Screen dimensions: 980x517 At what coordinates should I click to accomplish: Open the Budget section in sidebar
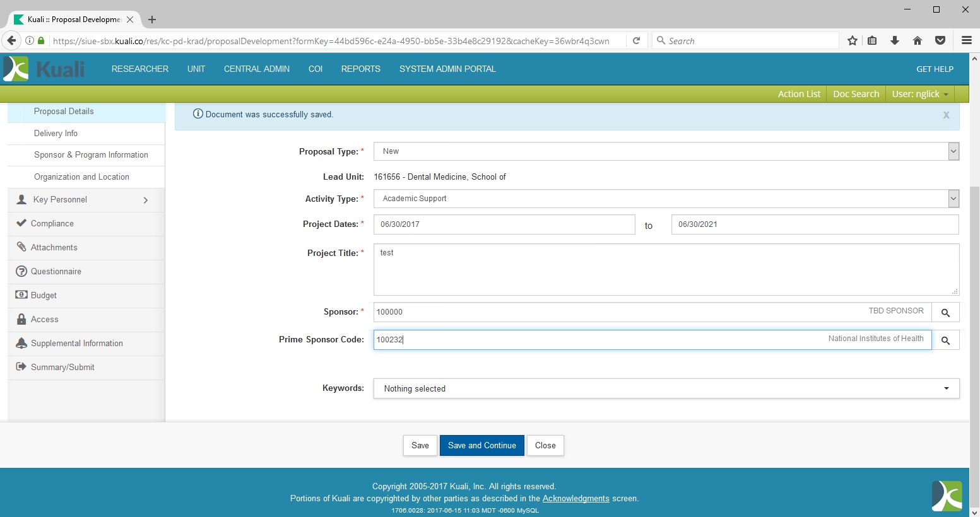click(44, 296)
